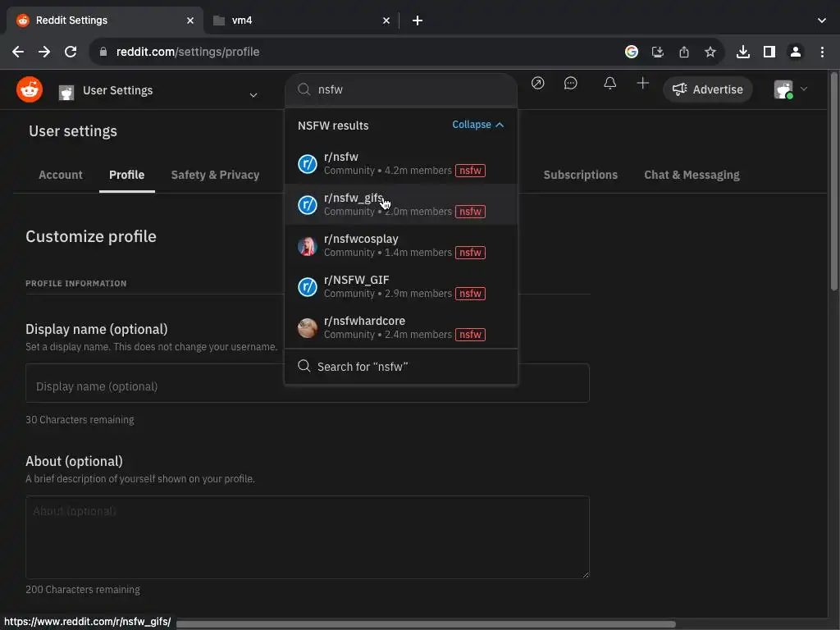Select the r/nsfw_gifs community result
This screenshot has height=630, width=840.
coord(400,204)
